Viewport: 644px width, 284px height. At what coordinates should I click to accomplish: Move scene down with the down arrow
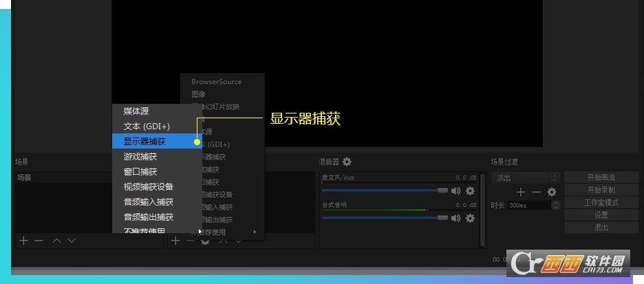pyautogui.click(x=72, y=241)
